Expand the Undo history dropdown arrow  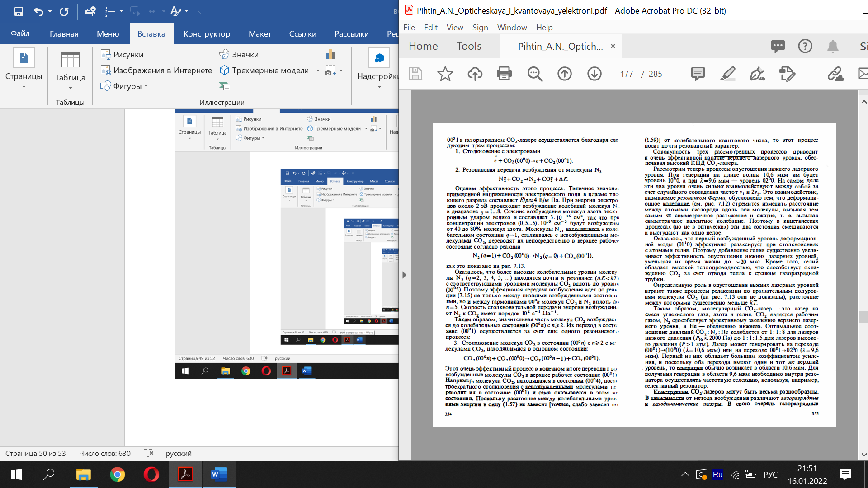tap(50, 11)
